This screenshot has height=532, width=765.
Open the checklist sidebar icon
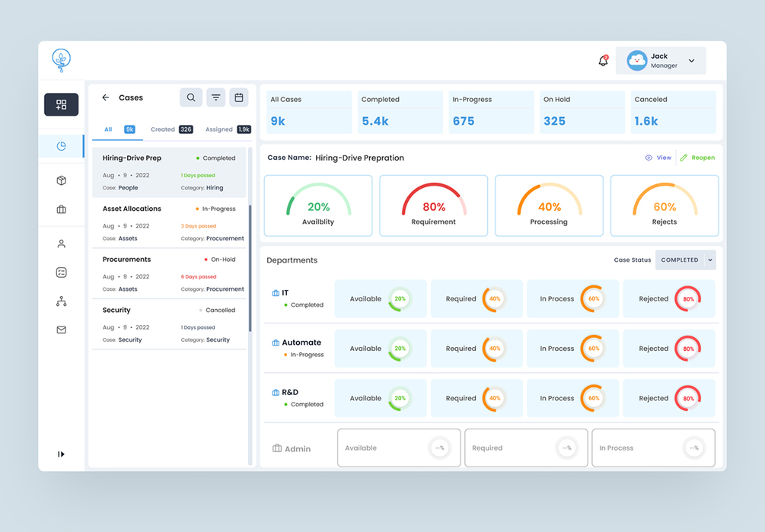[x=62, y=272]
